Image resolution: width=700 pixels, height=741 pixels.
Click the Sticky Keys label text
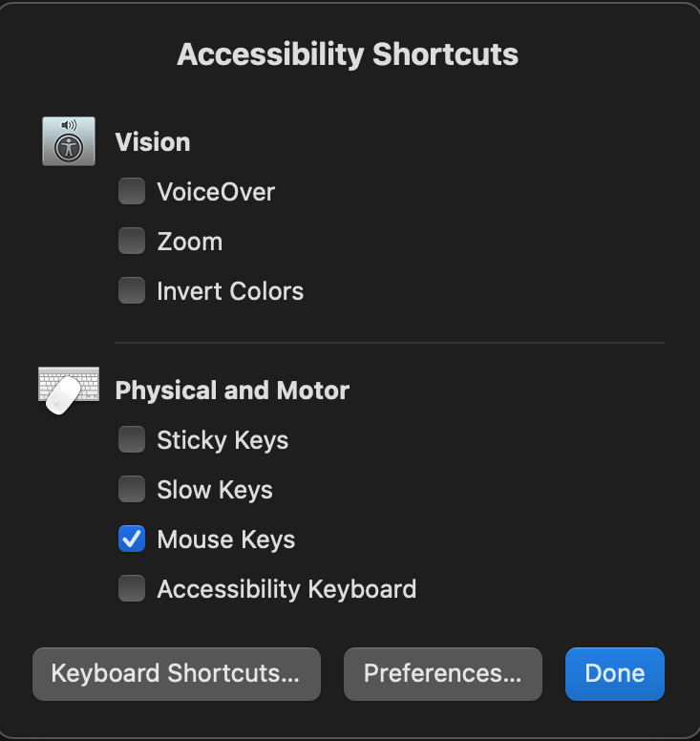tap(223, 440)
